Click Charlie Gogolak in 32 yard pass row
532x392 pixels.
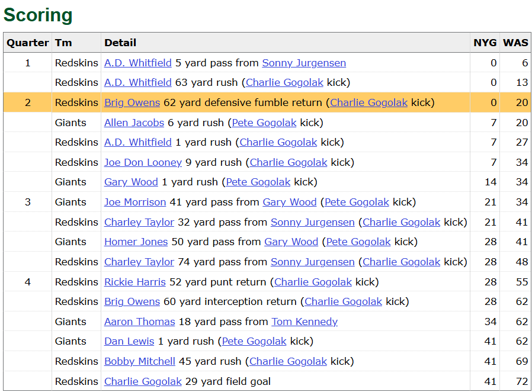tap(402, 222)
